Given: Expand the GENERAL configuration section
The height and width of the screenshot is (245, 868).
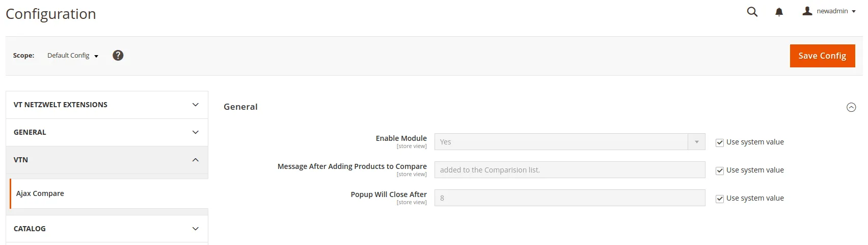Looking at the screenshot, I should click(x=106, y=132).
